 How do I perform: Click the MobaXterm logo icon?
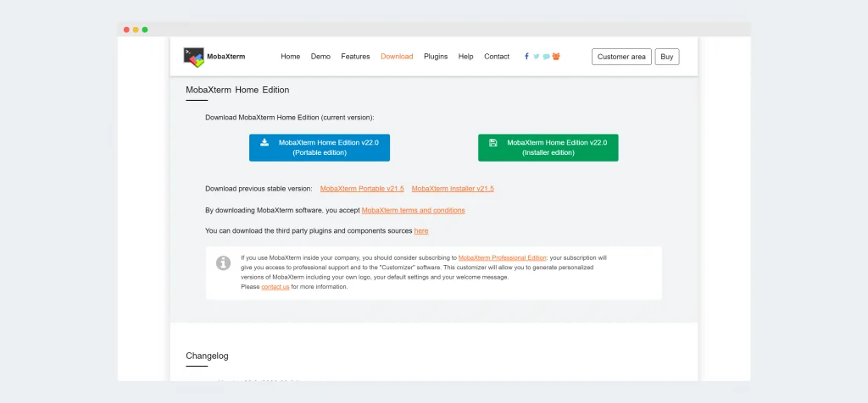point(194,57)
